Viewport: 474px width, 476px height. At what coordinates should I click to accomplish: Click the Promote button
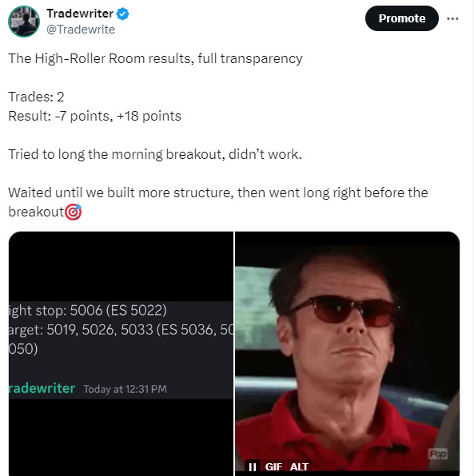coord(402,18)
